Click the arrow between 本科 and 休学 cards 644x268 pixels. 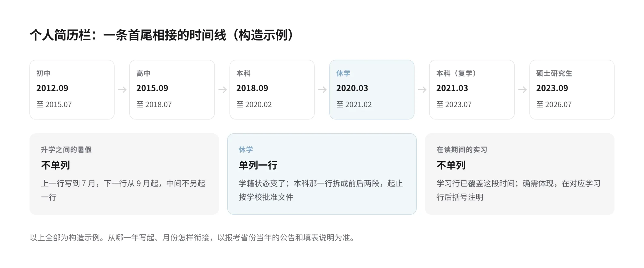pyautogui.click(x=322, y=90)
